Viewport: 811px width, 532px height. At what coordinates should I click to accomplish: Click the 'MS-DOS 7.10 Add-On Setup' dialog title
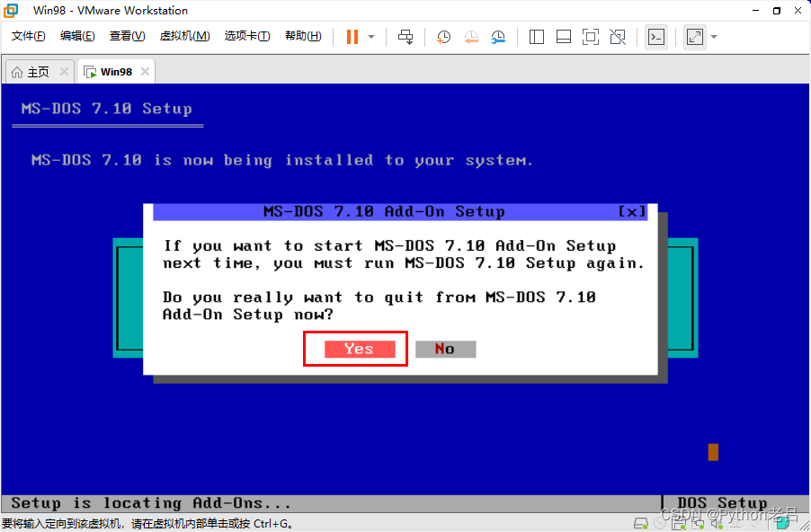click(384, 211)
